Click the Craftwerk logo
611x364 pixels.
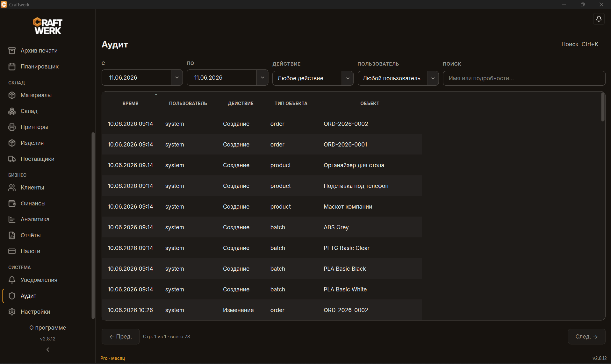48,26
